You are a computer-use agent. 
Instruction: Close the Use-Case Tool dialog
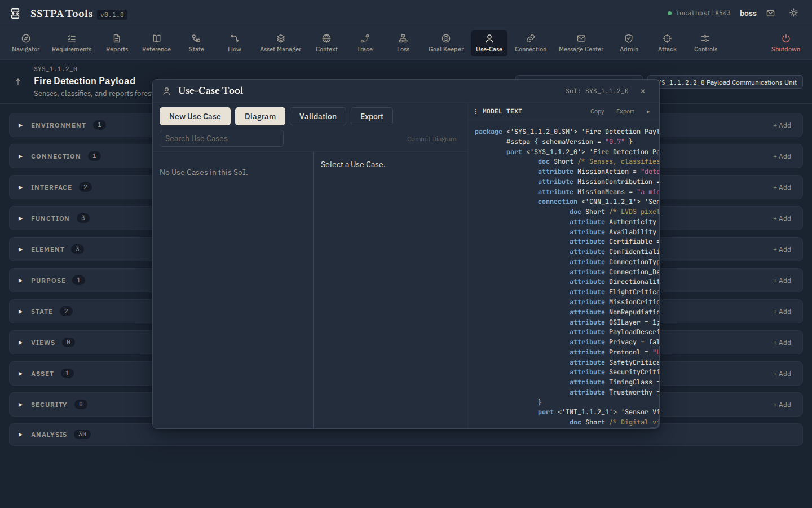643,91
